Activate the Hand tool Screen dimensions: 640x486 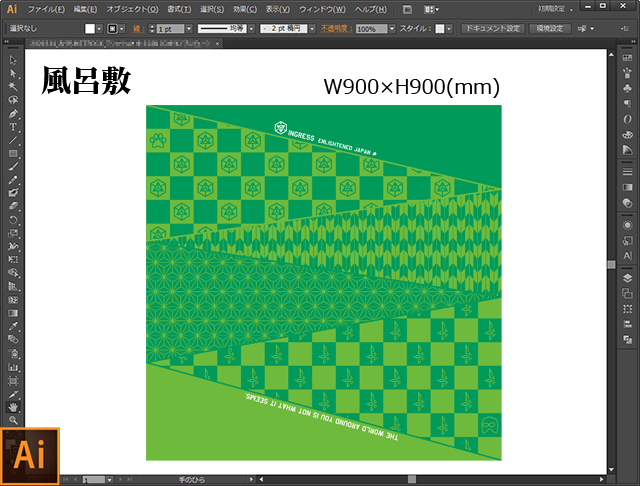(x=13, y=407)
